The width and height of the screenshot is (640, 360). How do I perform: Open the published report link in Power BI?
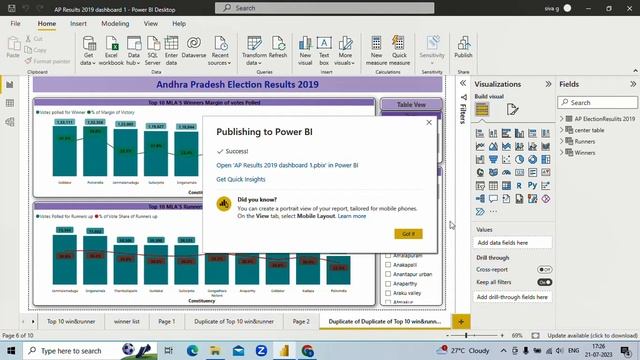(287, 165)
